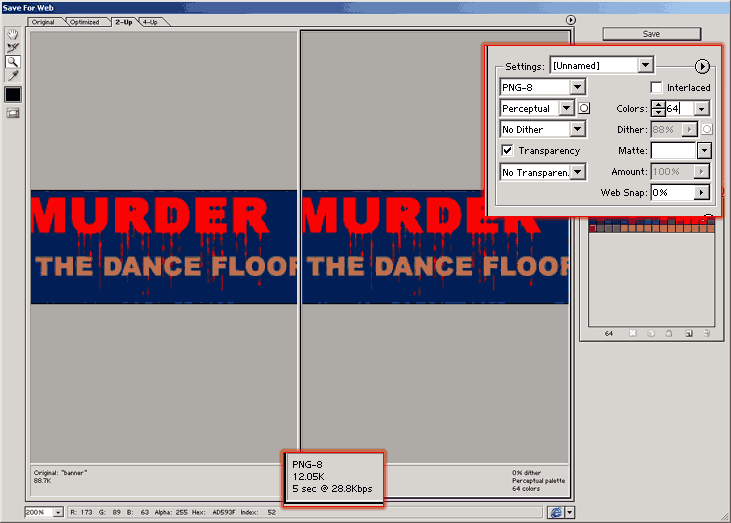Uncheck the Transparency checkbox

tap(507, 150)
